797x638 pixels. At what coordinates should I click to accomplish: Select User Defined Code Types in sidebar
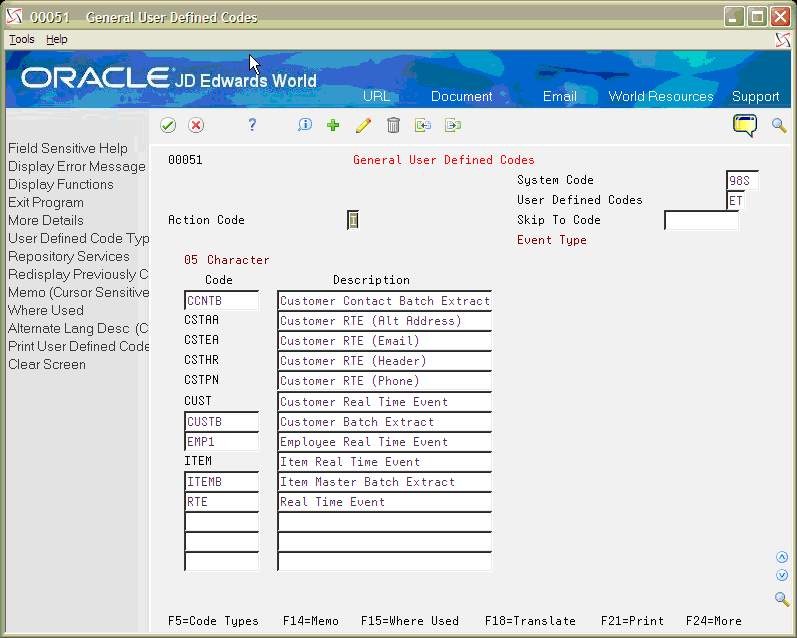(x=78, y=238)
